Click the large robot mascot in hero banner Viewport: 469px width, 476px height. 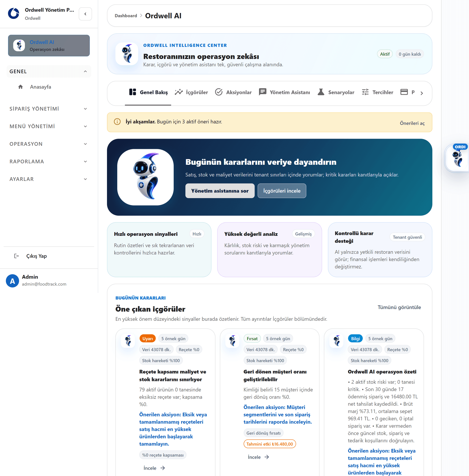click(x=145, y=177)
